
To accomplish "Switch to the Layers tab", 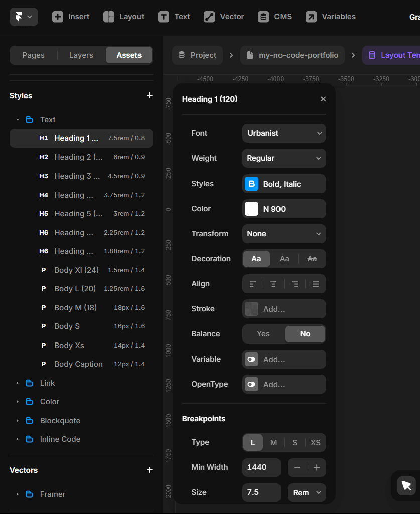I will (x=81, y=55).
